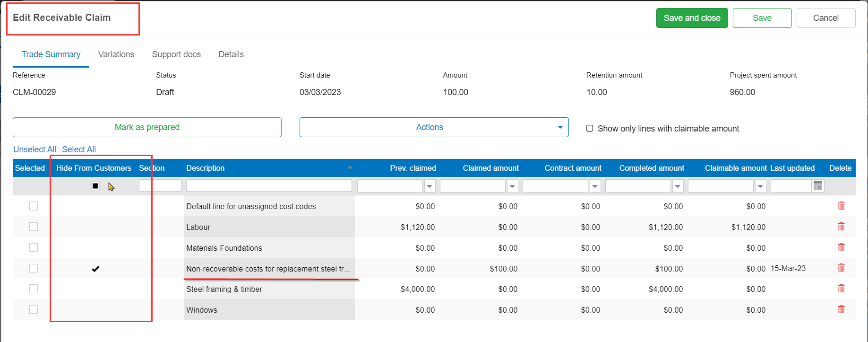Toggle Hide From Customers filter checkbox
Screen dimensions: 868x342
tap(95, 186)
